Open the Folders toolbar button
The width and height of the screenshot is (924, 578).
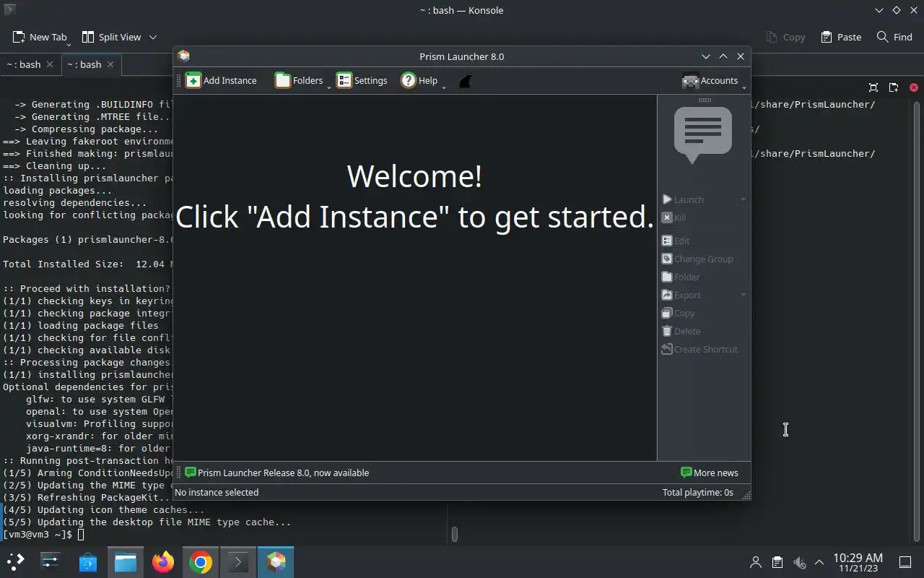point(298,80)
